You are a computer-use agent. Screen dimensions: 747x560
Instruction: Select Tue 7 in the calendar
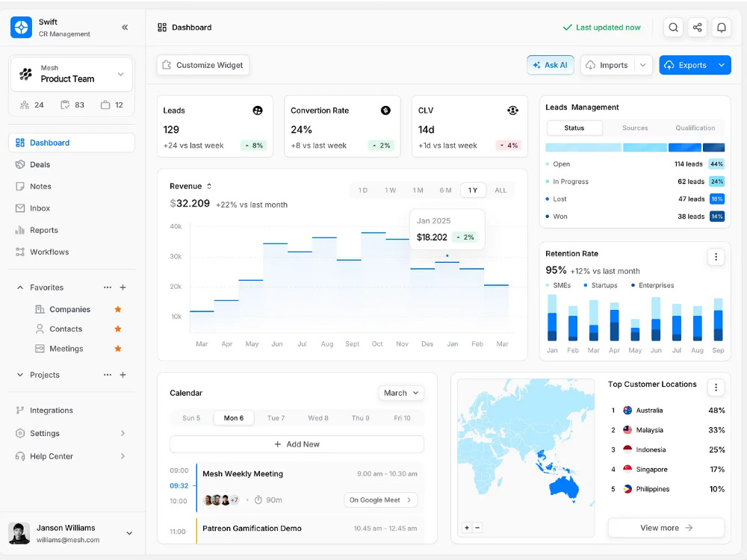(x=276, y=418)
